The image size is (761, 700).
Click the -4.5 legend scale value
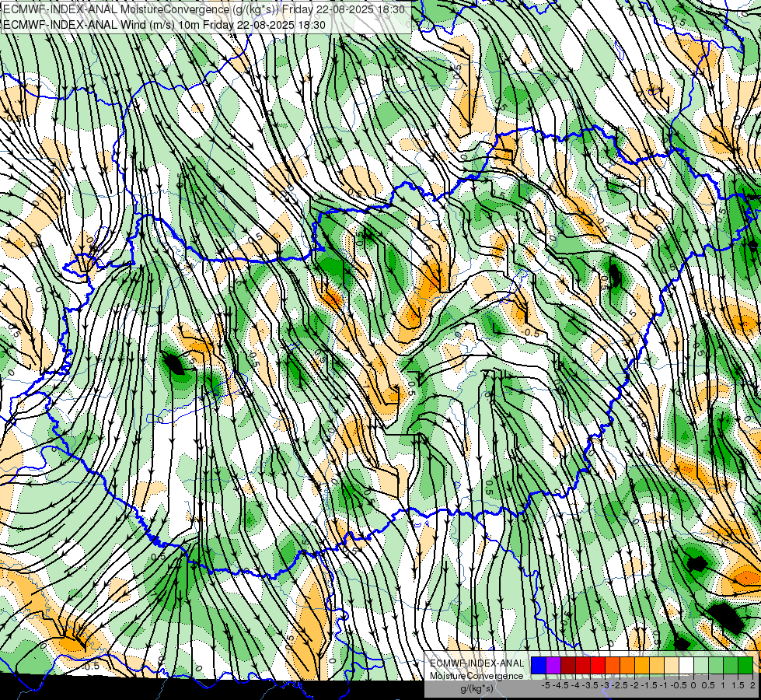(x=560, y=685)
